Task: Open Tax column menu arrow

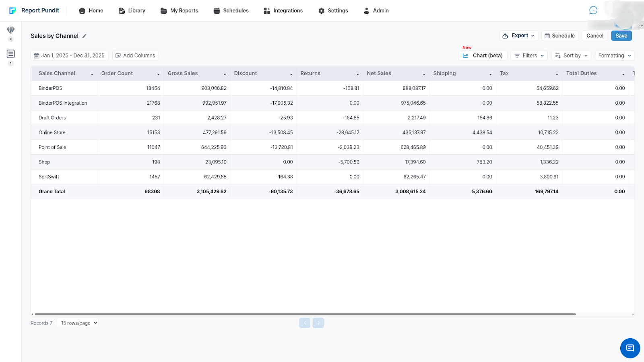Action: tap(557, 74)
